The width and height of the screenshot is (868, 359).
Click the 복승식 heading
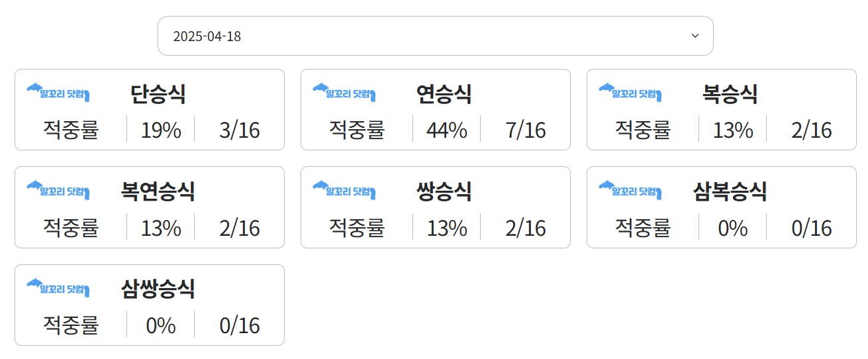point(730,94)
